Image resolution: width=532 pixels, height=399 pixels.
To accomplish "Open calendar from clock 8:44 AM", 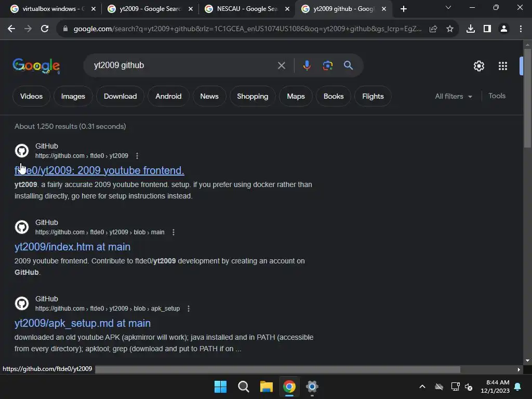I will click(x=495, y=387).
